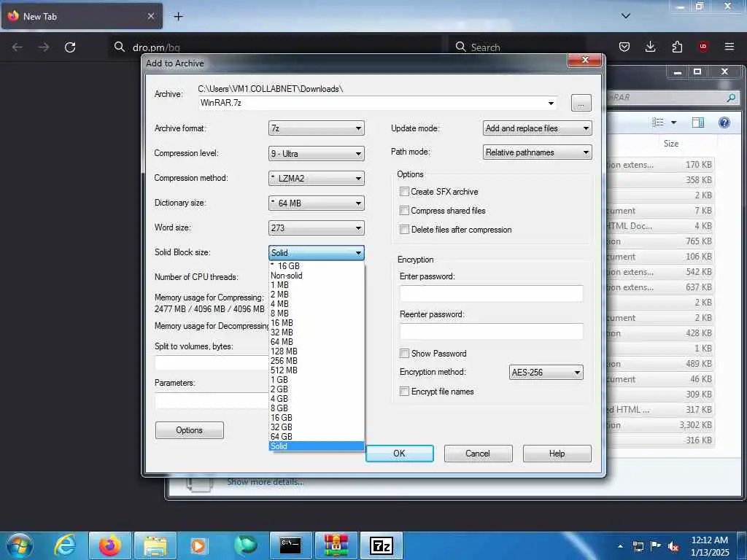Open the Word size dropdown
Viewport: 747px width, 560px height.
(x=317, y=227)
